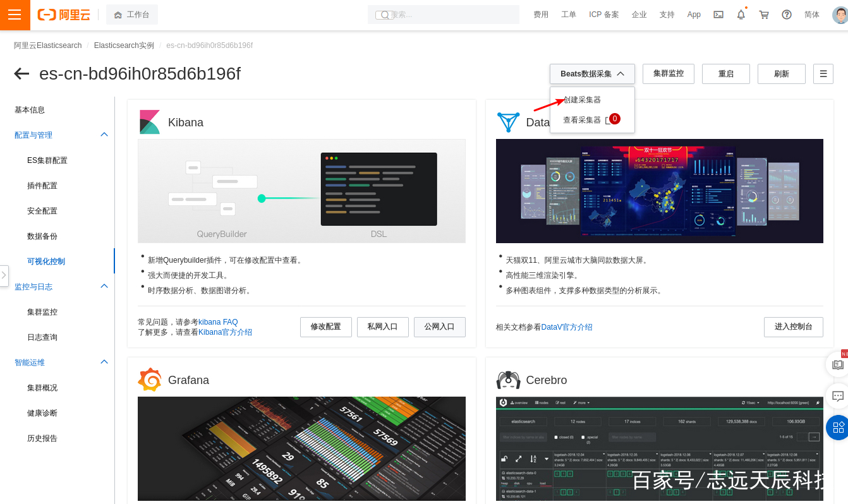Go to Elasticsearch实例 breadcrumb
Image resolution: width=848 pixels, height=504 pixels.
click(x=124, y=45)
